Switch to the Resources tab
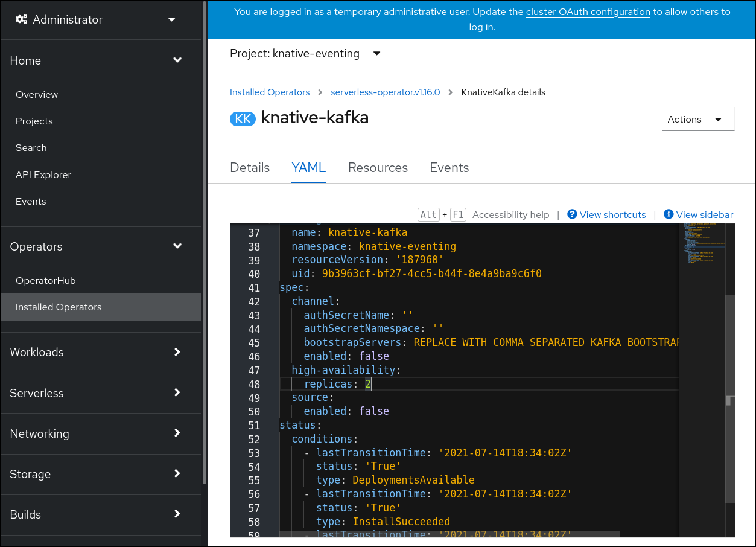Viewport: 756px width, 547px height. point(378,168)
